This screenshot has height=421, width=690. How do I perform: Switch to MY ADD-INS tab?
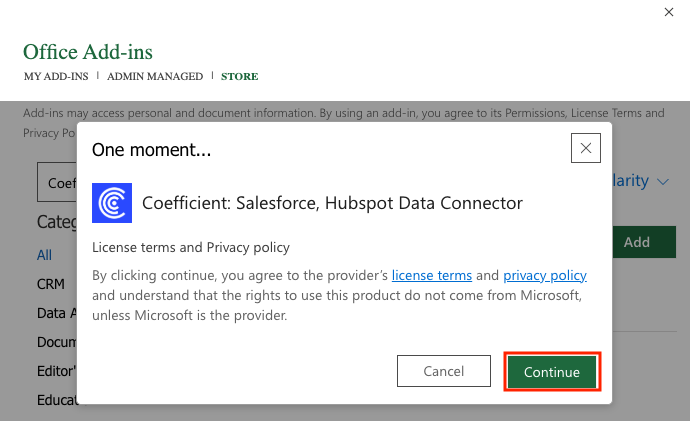pyautogui.click(x=56, y=76)
